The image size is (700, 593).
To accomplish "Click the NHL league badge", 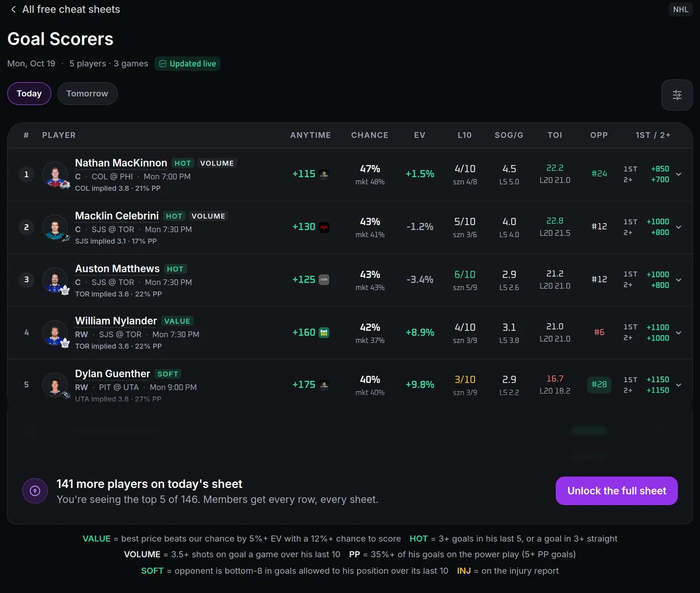I will [x=680, y=9].
